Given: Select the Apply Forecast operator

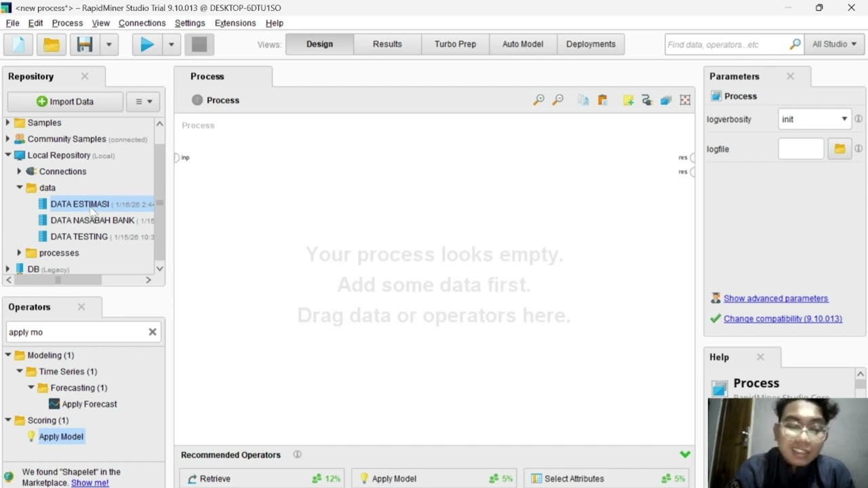Looking at the screenshot, I should [x=89, y=404].
